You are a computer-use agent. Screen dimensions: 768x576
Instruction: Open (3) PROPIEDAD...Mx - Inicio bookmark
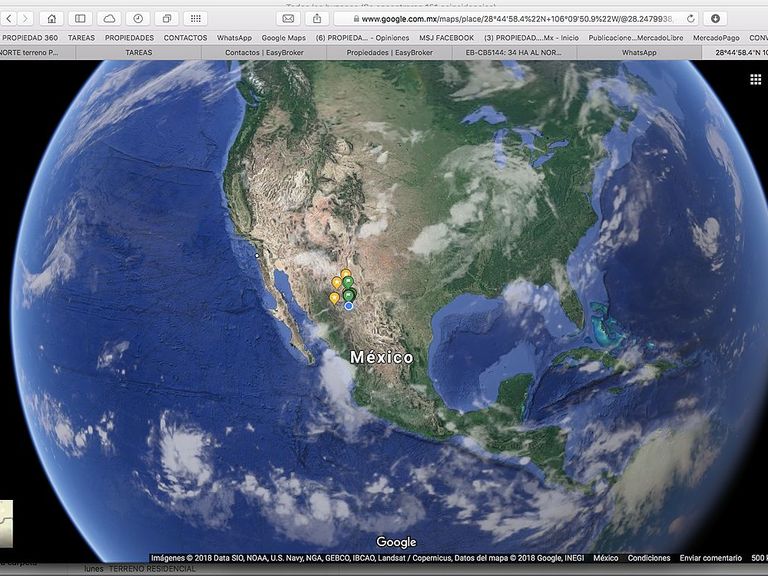[x=531, y=38]
